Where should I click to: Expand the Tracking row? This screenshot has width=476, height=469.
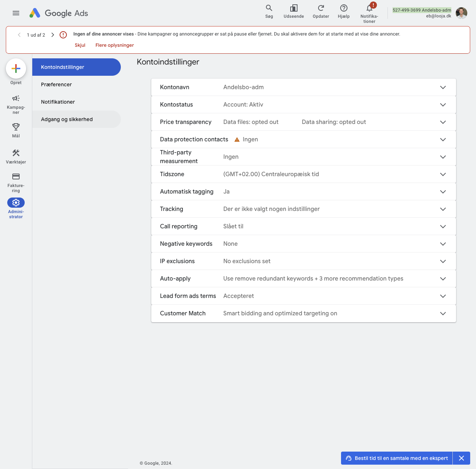(x=304, y=209)
